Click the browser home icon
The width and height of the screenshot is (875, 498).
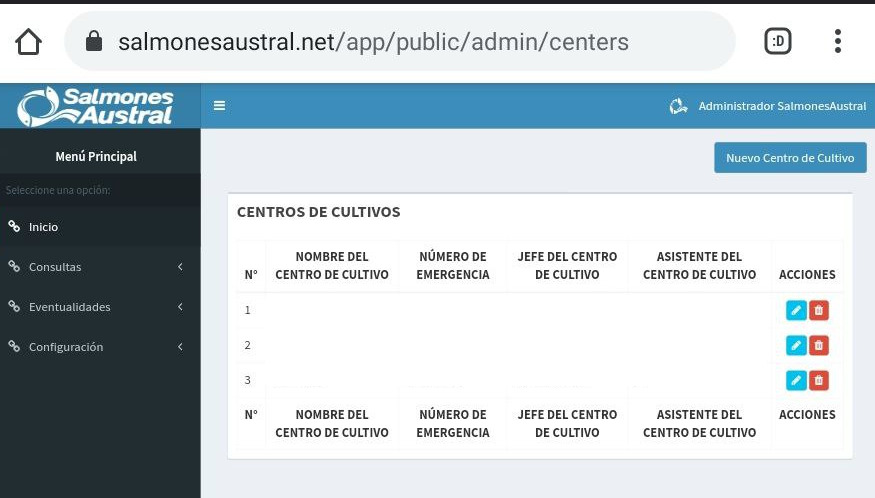pyautogui.click(x=29, y=42)
